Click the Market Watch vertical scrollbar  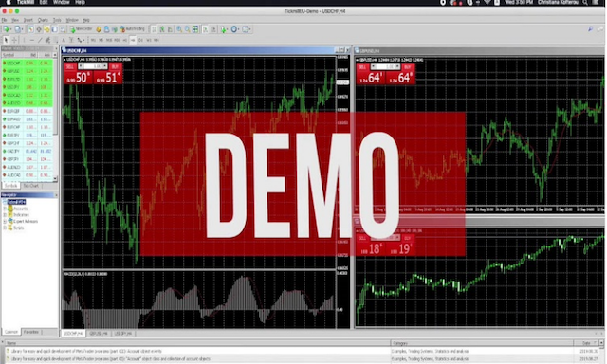click(x=55, y=117)
